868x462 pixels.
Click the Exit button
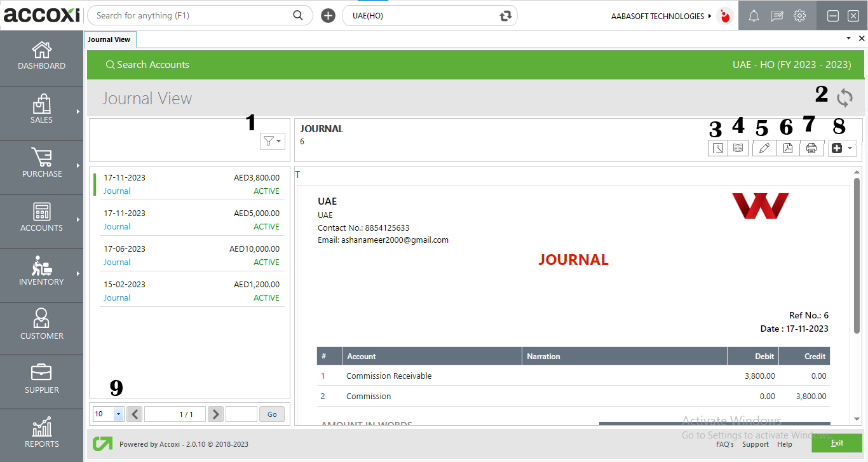coord(837,443)
